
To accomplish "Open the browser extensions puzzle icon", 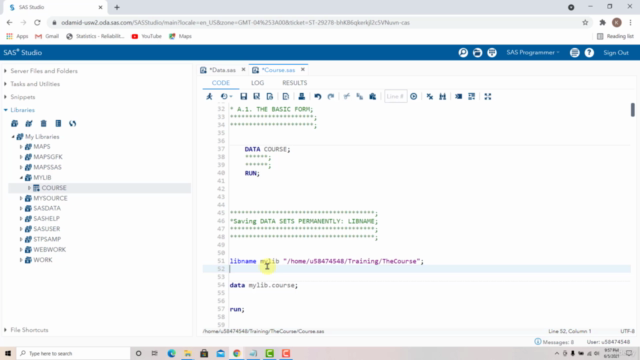I will 602,22.
